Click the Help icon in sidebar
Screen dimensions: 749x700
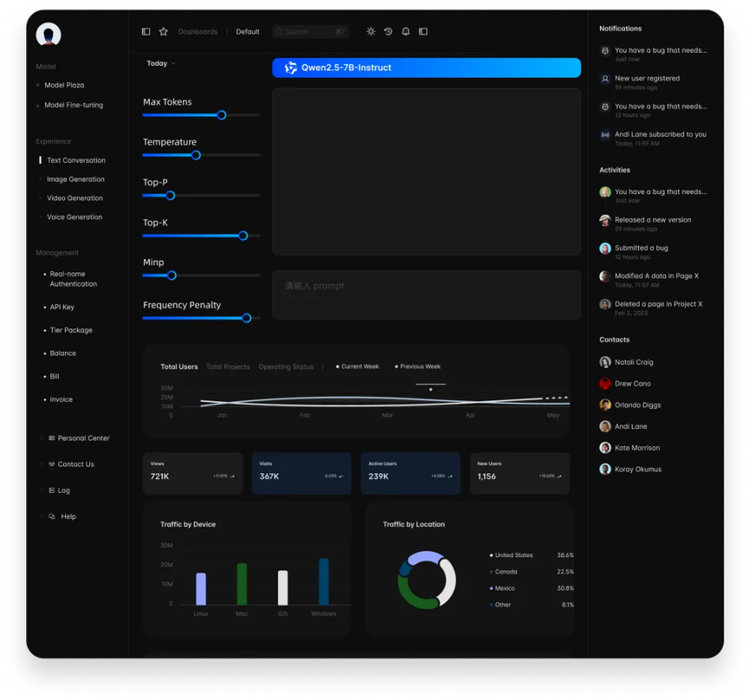click(x=52, y=516)
